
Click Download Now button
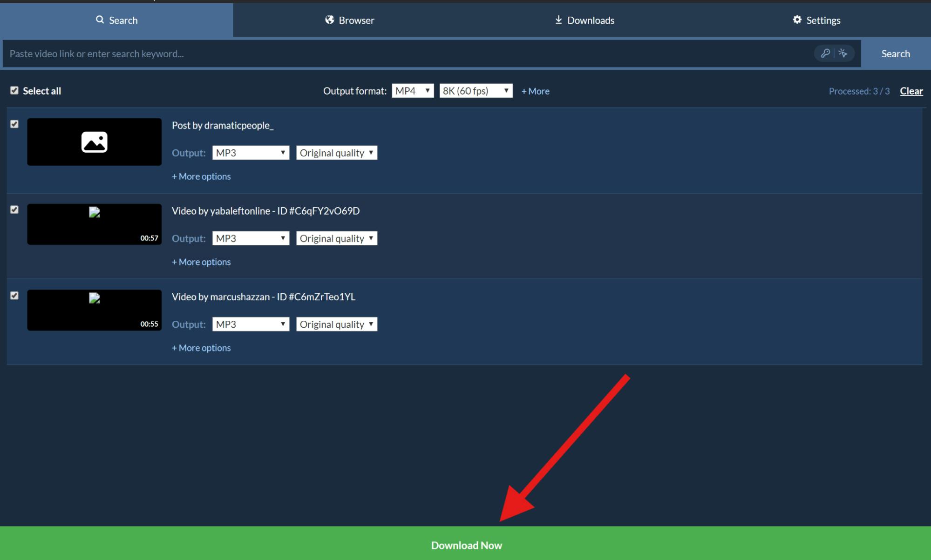coord(466,544)
